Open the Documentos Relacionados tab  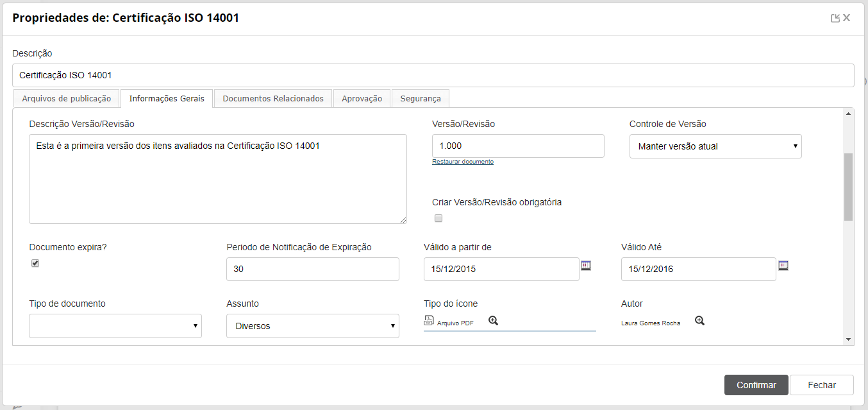pyautogui.click(x=273, y=98)
